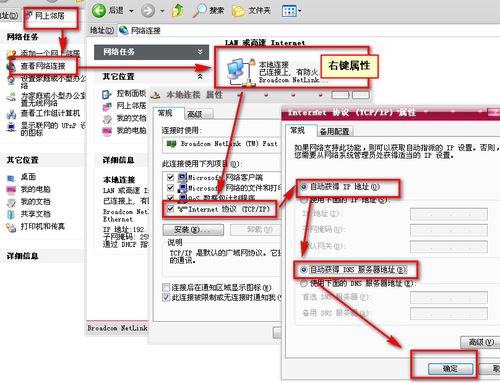Click the 打印机和传真 icon
The image size is (500, 383).
click(11, 227)
